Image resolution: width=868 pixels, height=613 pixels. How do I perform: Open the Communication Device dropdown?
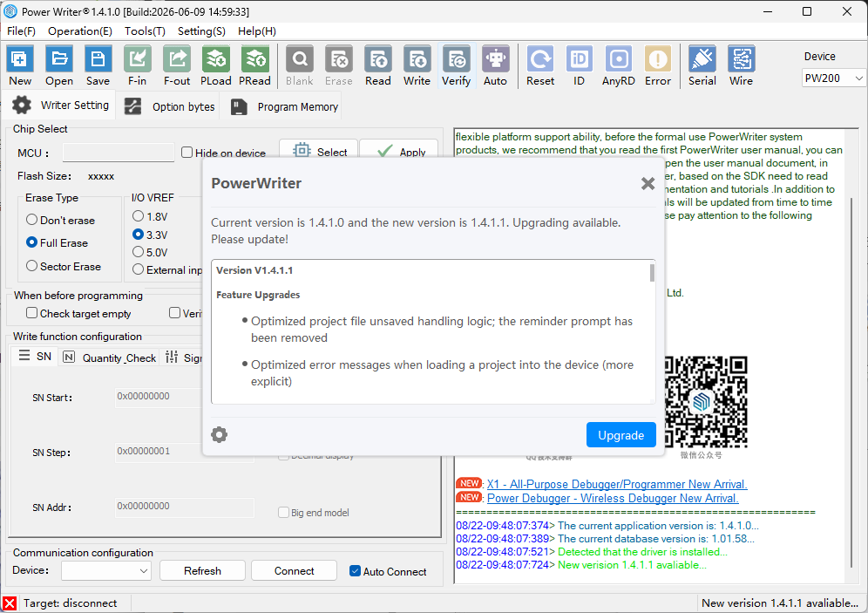point(105,570)
